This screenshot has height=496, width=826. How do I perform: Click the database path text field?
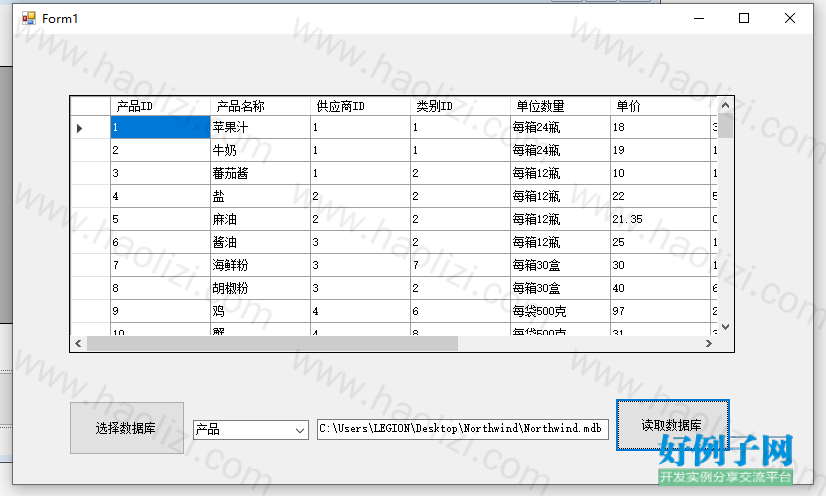point(463,429)
